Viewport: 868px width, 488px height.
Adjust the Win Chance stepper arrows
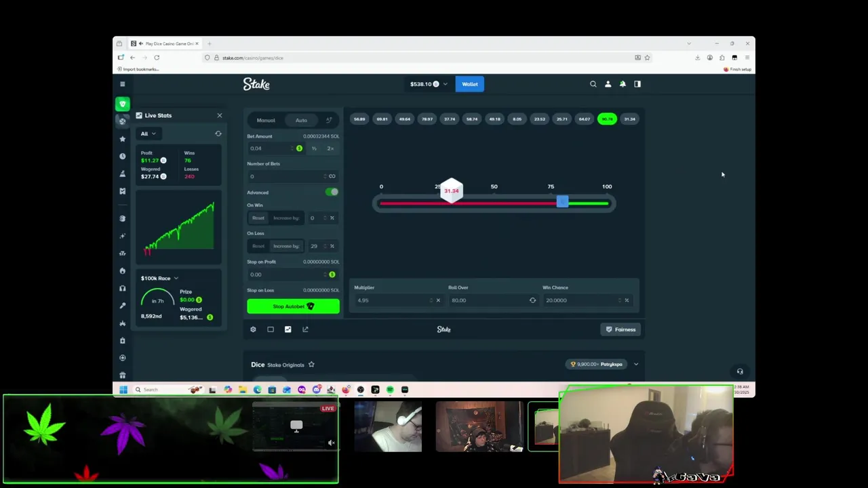click(619, 300)
